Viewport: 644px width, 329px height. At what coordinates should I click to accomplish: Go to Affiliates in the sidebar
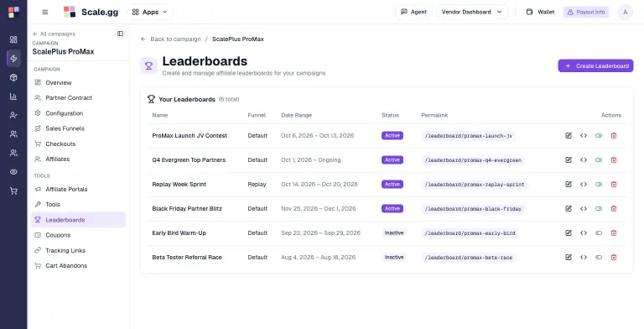point(78,159)
